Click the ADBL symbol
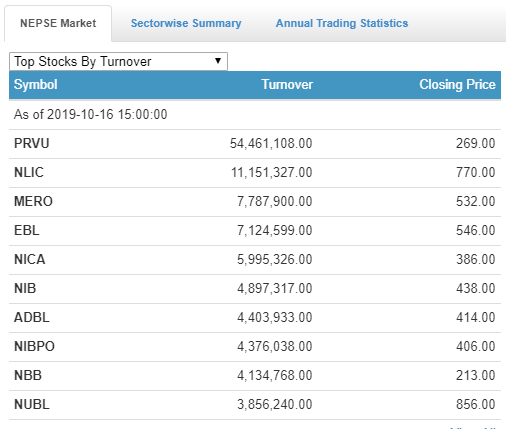Viewport: 507px width, 429px height. click(x=32, y=317)
